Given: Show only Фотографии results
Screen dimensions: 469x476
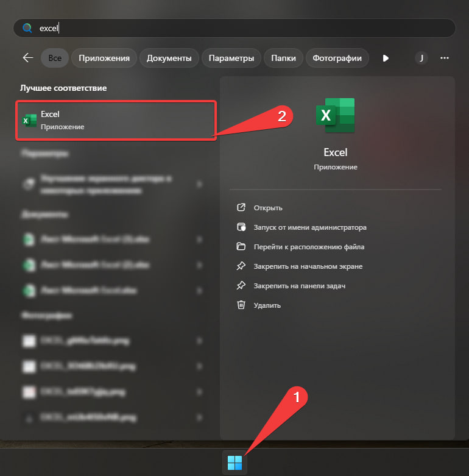Looking at the screenshot, I should coord(337,58).
